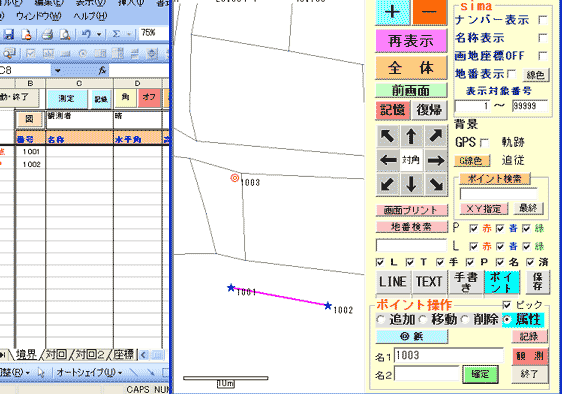Expand the name box dropdown arrow

point(57,70)
